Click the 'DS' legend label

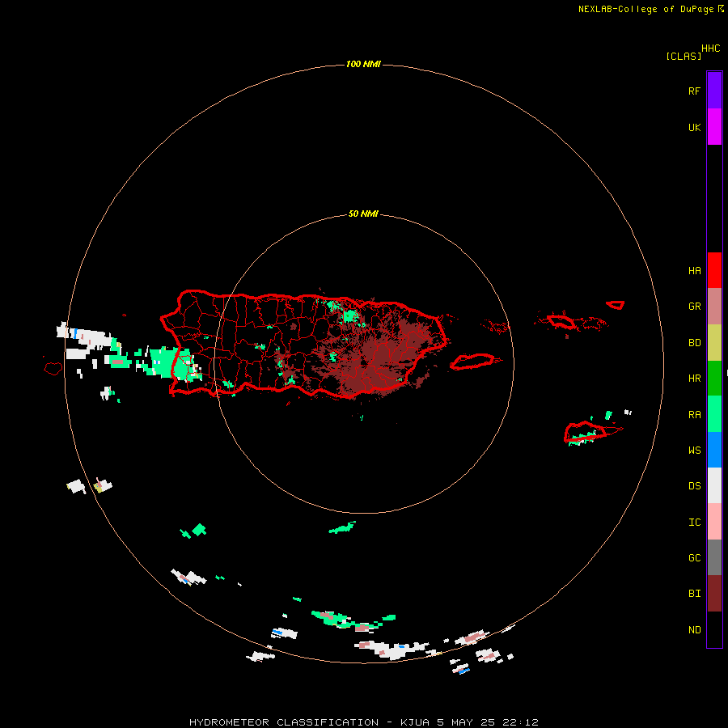pyautogui.click(x=694, y=486)
